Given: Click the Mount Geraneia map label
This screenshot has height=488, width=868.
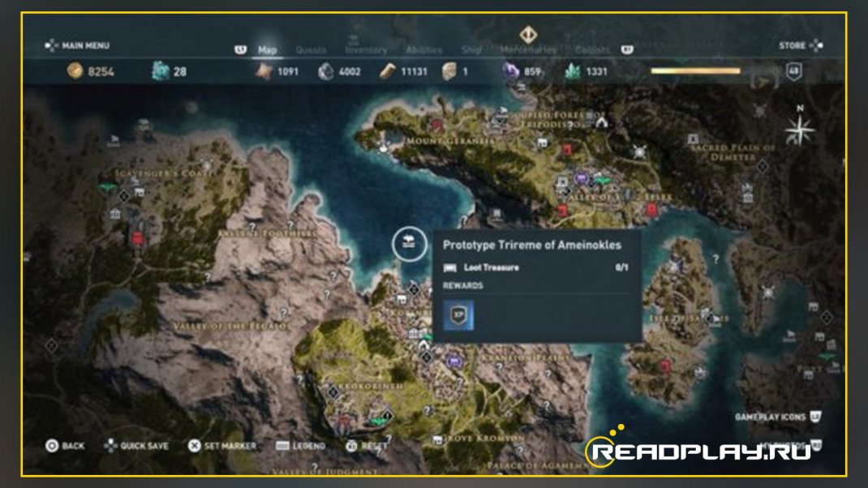Looking at the screenshot, I should (x=449, y=141).
